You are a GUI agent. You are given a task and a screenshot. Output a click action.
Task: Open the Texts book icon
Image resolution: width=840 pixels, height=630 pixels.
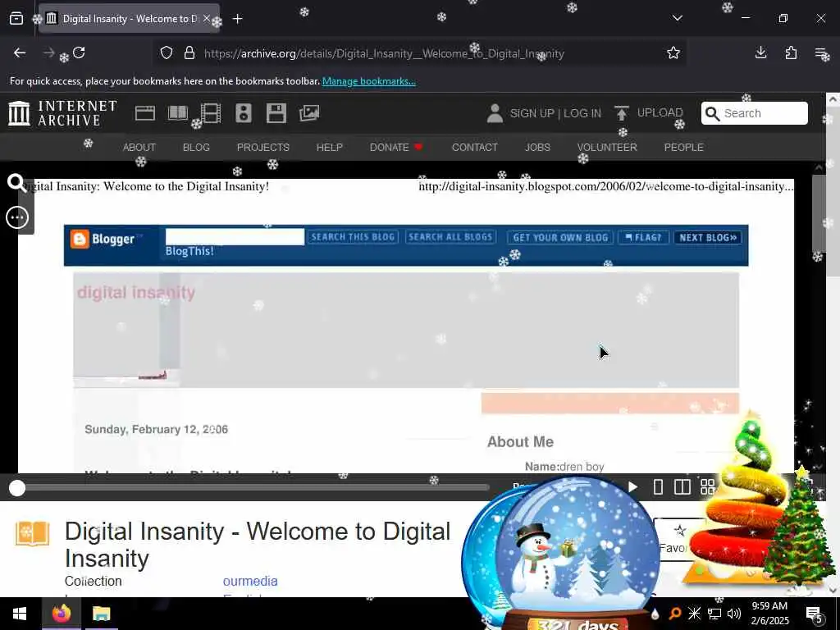[178, 113]
